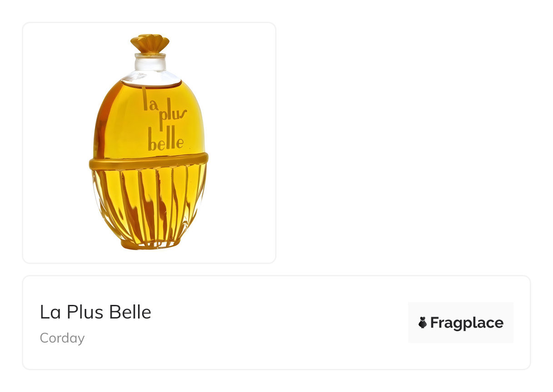Viewport: 553px width, 392px height.
Task: Click the grey Fragplace badge background
Action: [x=461, y=323]
